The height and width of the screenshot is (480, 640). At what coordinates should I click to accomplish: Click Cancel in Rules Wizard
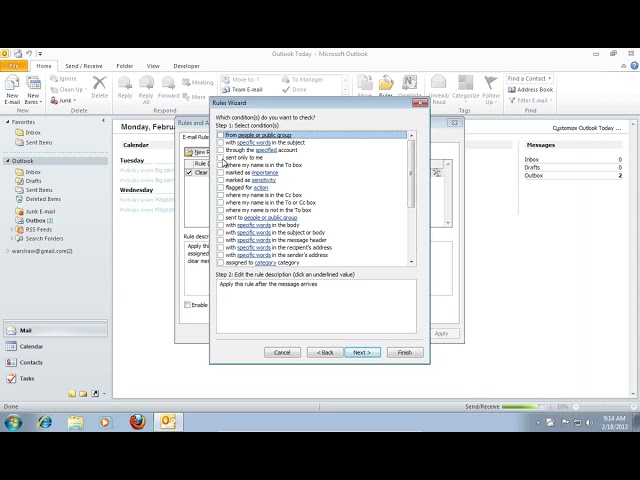pyautogui.click(x=282, y=352)
